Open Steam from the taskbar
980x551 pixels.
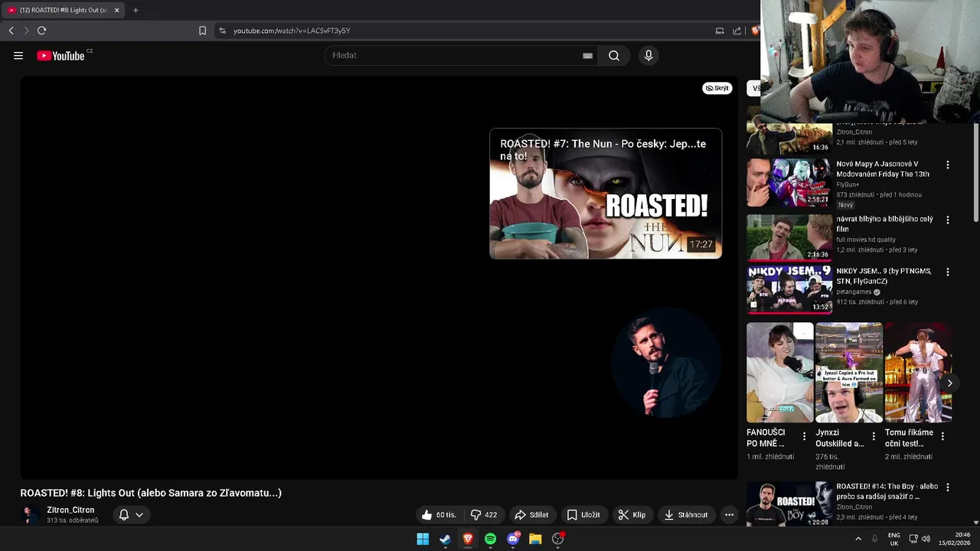445,539
